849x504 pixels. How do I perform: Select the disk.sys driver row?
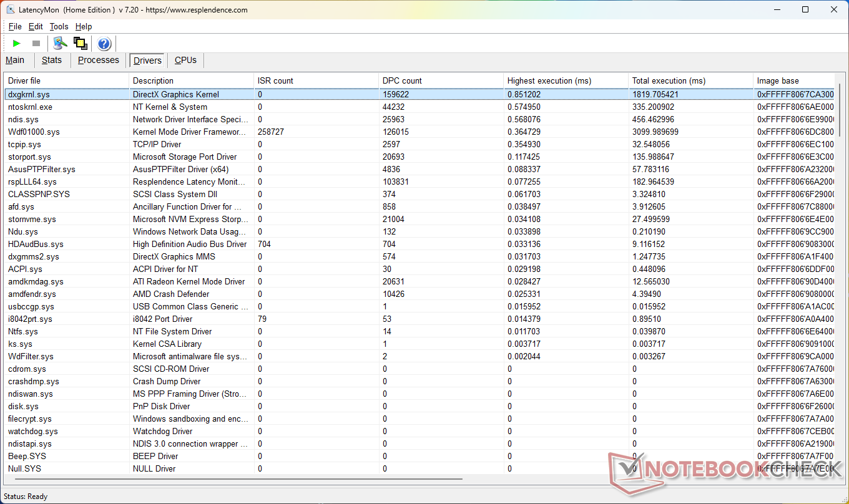419,406
